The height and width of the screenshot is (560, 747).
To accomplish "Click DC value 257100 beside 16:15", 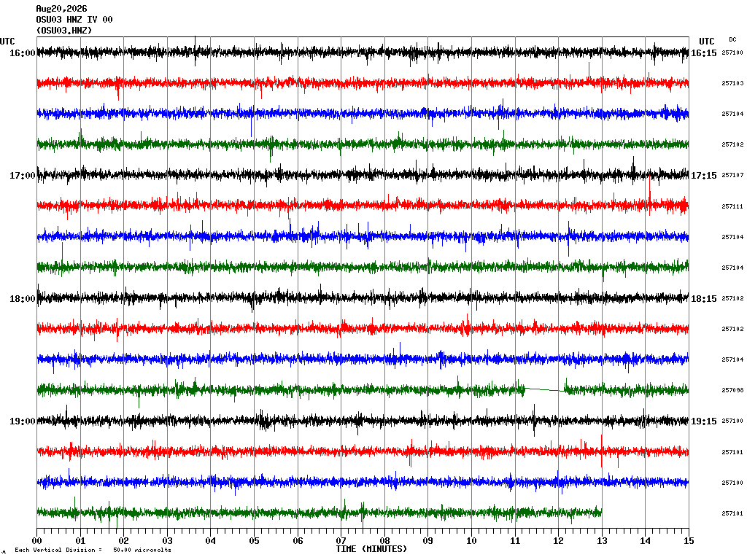I will (732, 52).
